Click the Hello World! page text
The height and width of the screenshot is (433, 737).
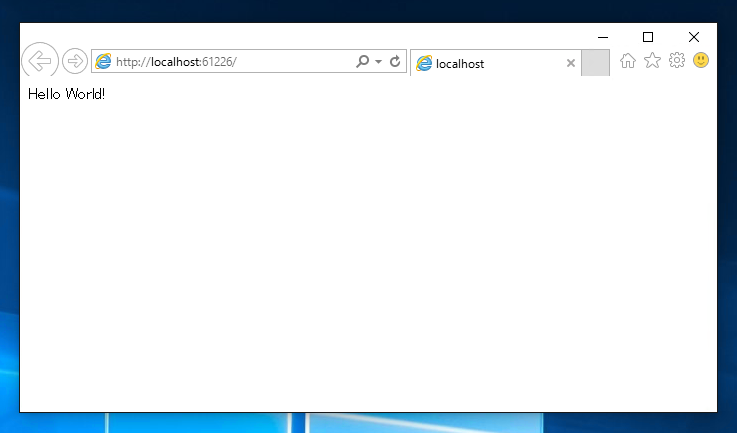[x=66, y=94]
